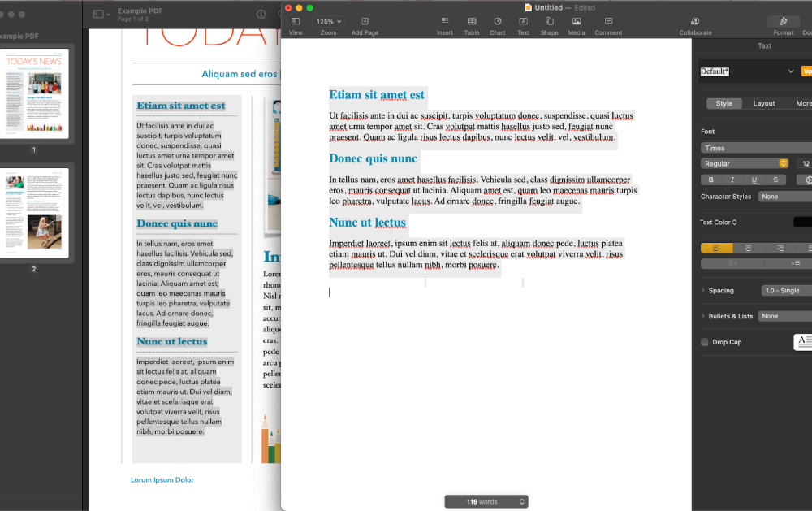Open the Zoom 125% dropdown
Screen dimensions: 812x511
click(328, 21)
